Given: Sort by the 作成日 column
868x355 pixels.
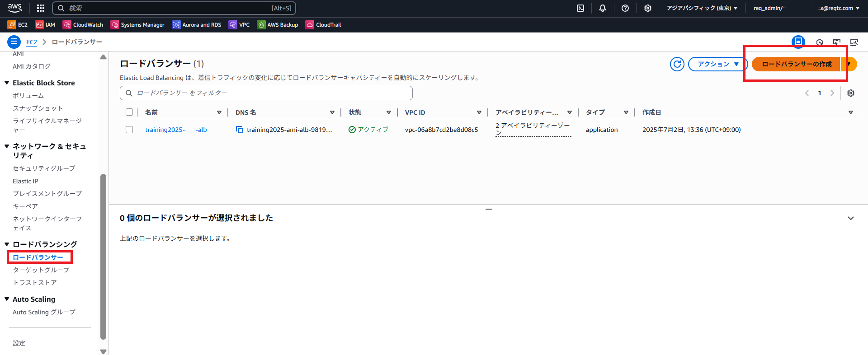Looking at the screenshot, I should [x=851, y=112].
